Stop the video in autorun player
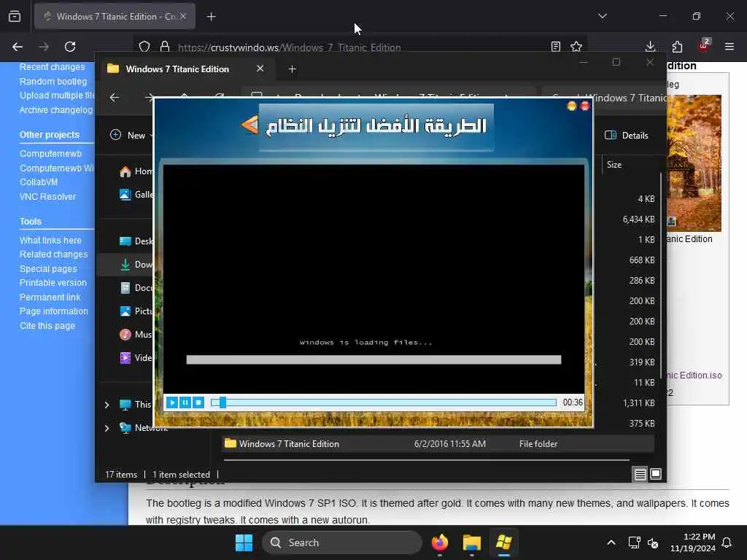 pos(198,402)
